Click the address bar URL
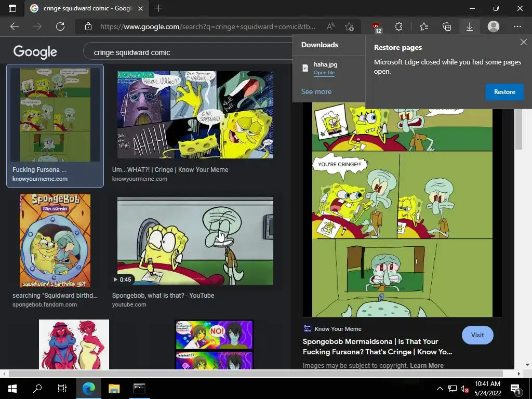 coord(208,26)
